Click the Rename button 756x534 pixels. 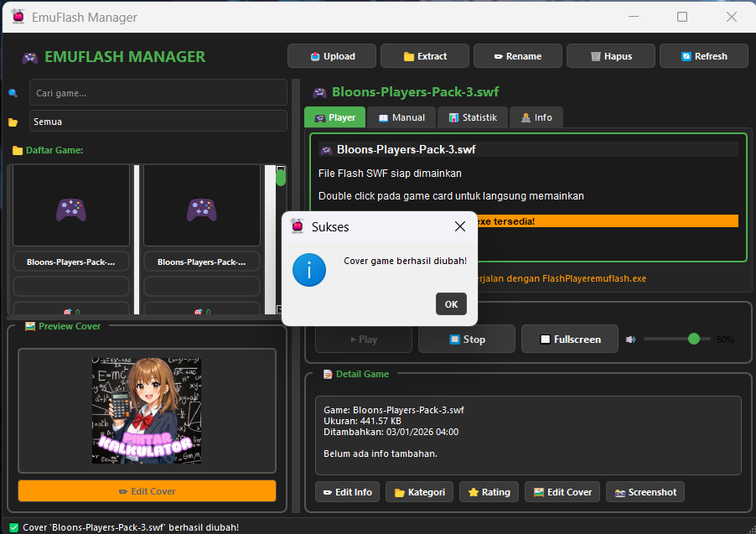point(518,56)
